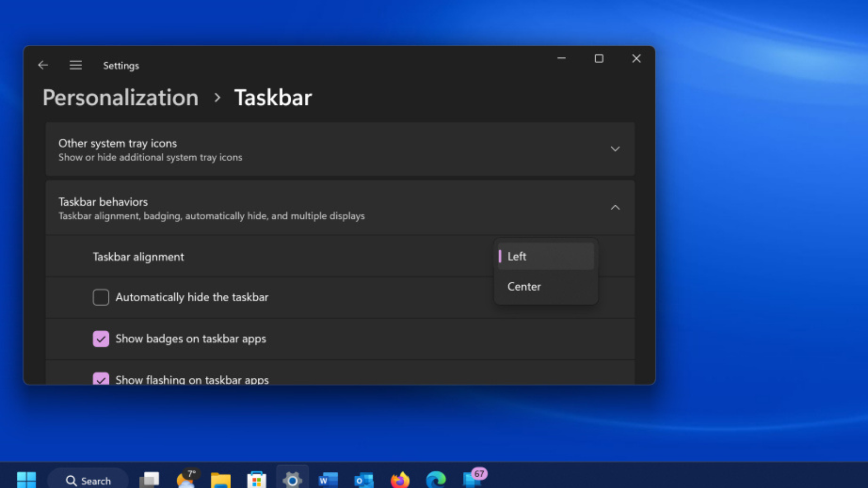Uncheck Show badges on taskbar apps
This screenshot has width=868, height=488.
(x=101, y=339)
